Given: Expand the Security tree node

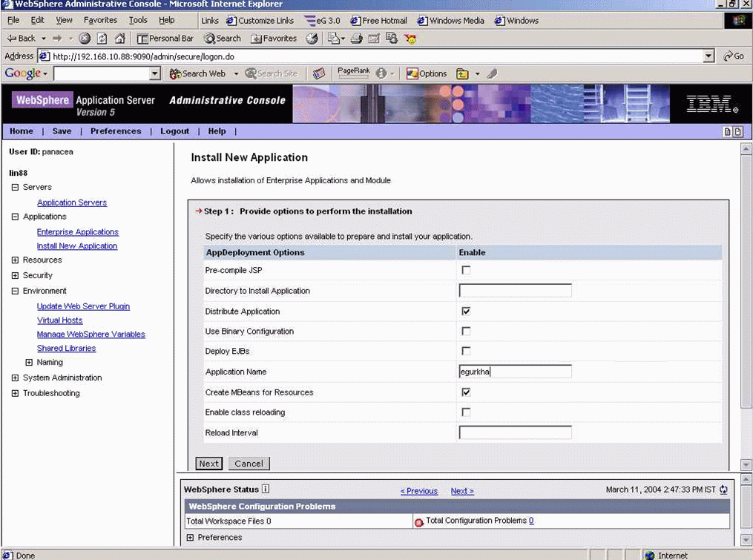Looking at the screenshot, I should [x=15, y=275].
